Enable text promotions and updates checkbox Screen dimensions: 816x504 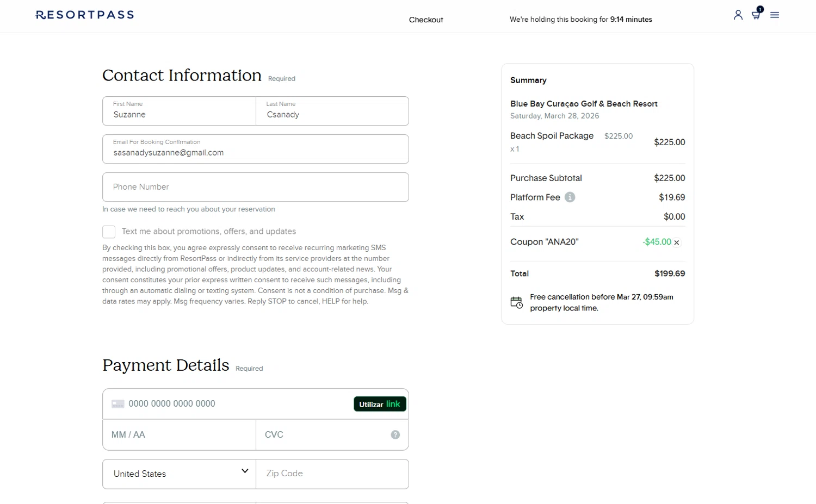109,232
